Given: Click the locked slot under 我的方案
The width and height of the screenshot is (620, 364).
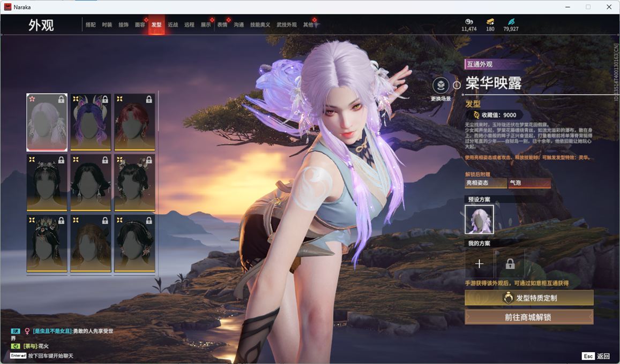Looking at the screenshot, I should [510, 263].
